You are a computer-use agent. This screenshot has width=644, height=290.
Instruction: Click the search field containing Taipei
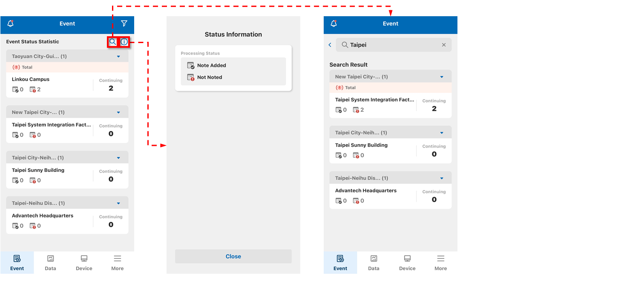392,45
